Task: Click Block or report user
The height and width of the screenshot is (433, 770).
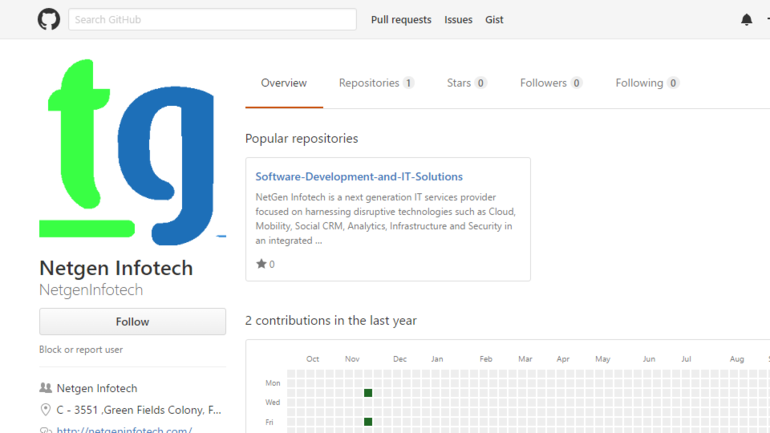Action: pos(81,350)
